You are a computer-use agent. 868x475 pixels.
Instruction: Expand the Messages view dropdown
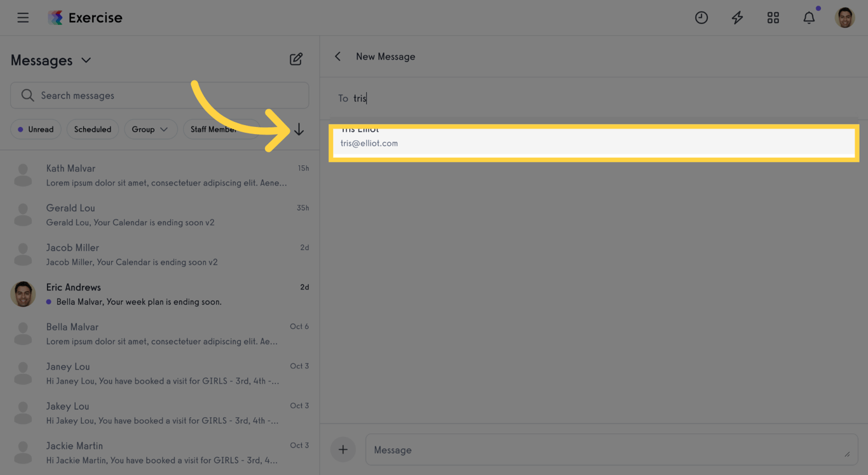86,60
